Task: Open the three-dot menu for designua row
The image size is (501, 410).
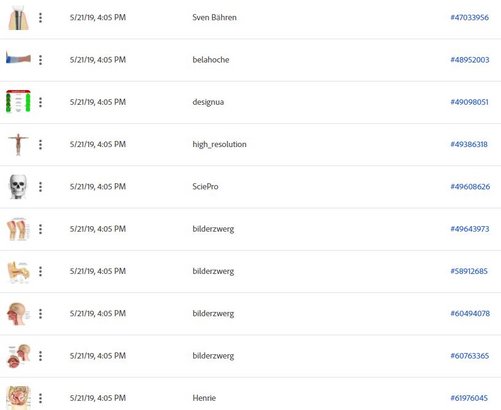Action: 40,102
